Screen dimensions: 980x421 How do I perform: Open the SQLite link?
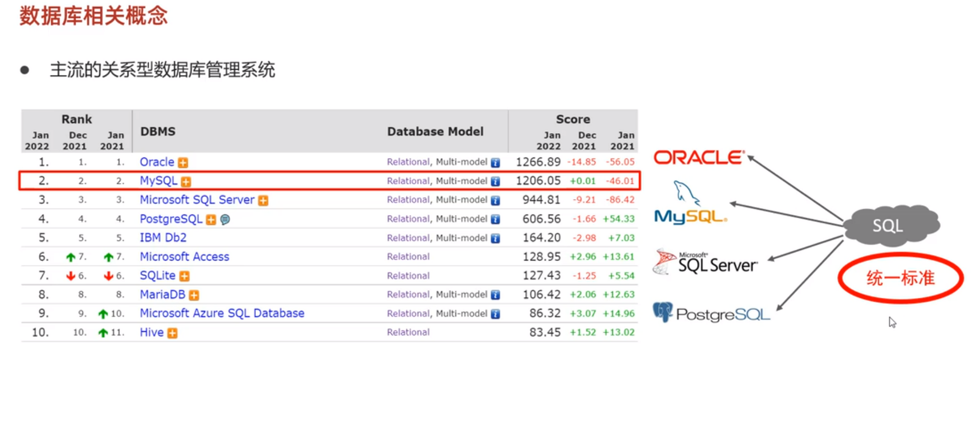point(157,276)
